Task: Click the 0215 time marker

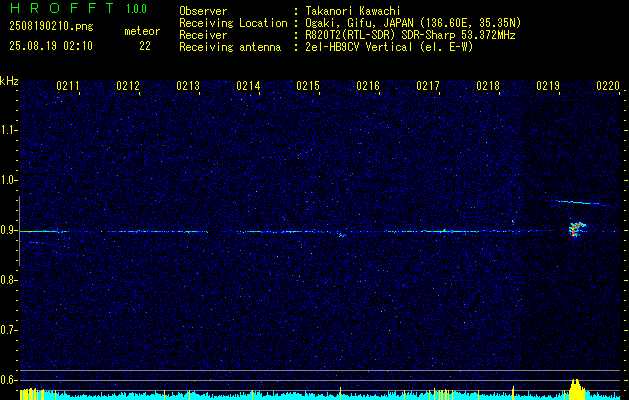Action: pyautogui.click(x=308, y=86)
